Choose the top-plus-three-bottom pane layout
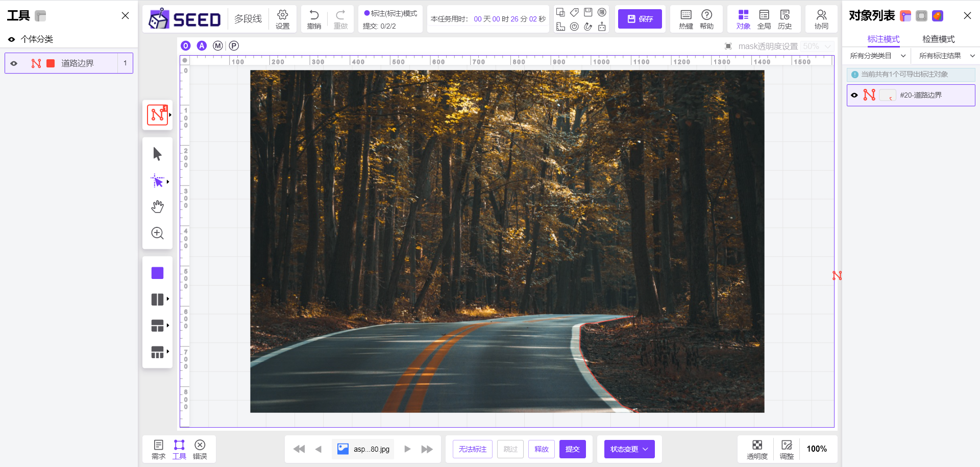 pos(157,352)
